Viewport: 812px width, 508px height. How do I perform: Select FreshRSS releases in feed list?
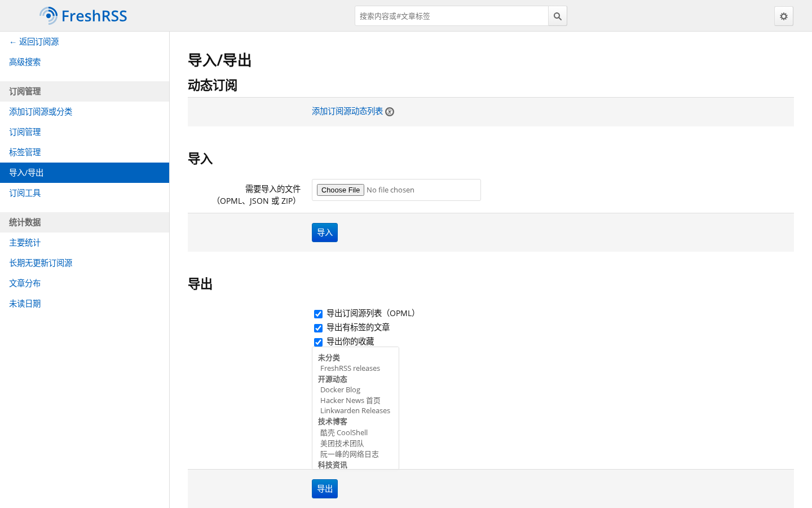[350, 369]
